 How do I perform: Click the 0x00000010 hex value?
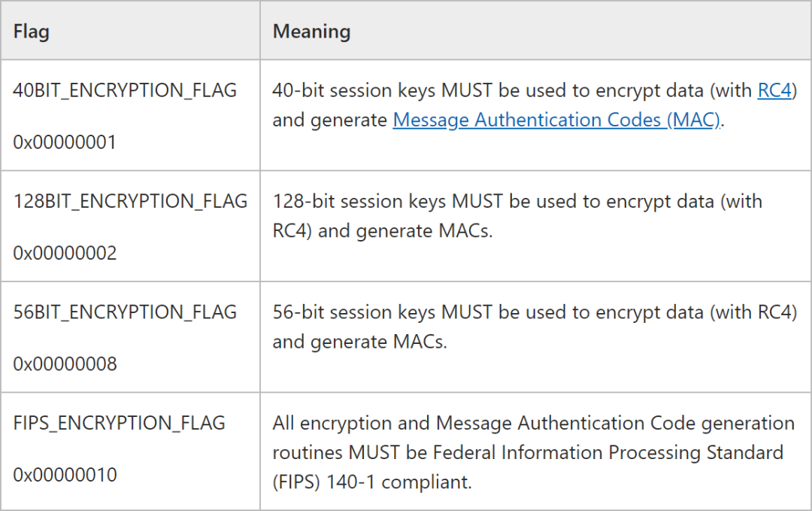pyautogui.click(x=65, y=475)
